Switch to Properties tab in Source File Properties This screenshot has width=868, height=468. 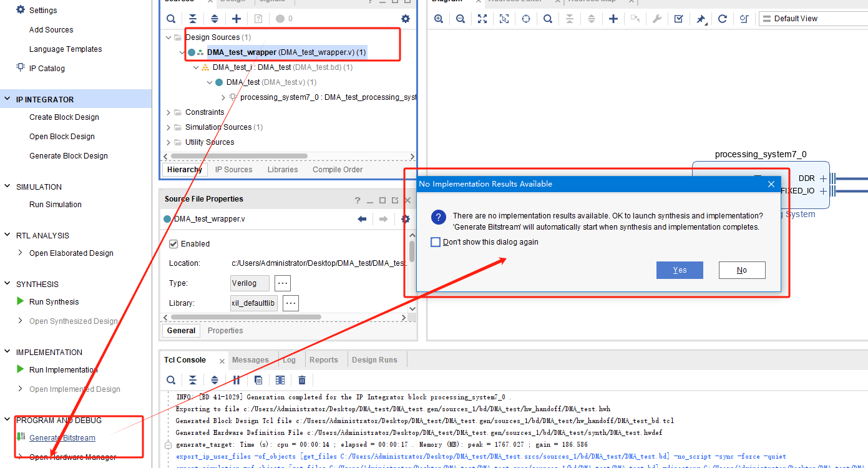coord(225,331)
